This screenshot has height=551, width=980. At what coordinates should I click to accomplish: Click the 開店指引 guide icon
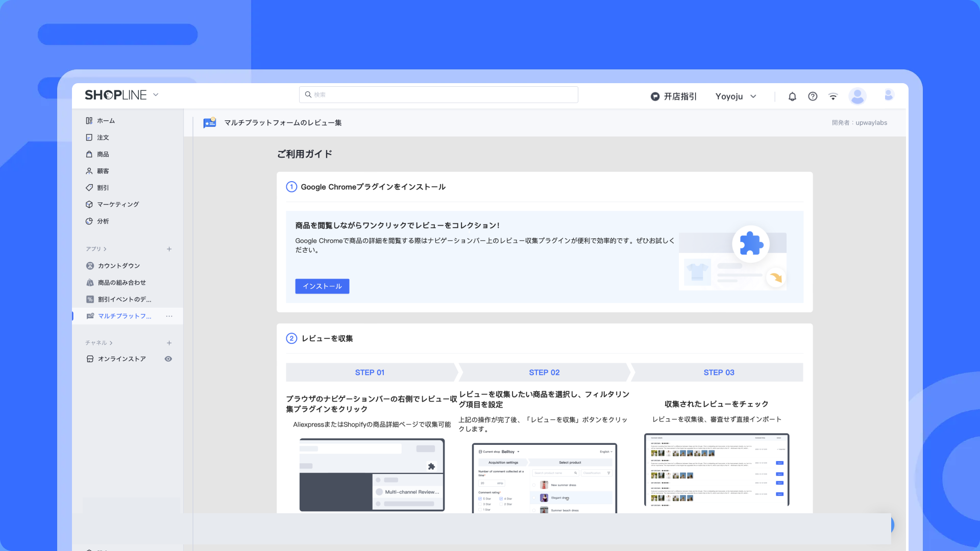(x=655, y=96)
